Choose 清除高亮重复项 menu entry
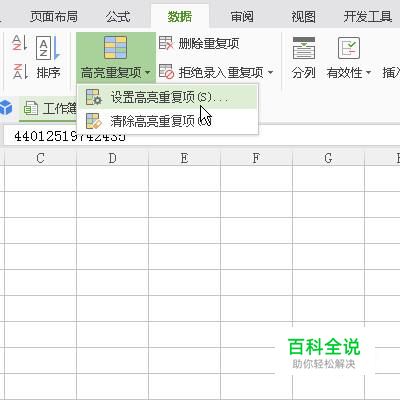The width and height of the screenshot is (400, 400). pos(167,121)
